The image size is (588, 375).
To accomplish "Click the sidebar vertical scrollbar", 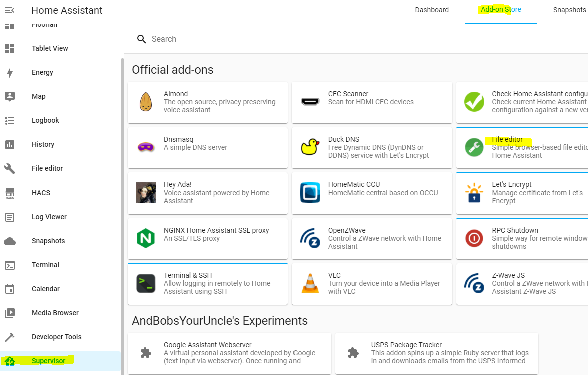I will click(x=122, y=201).
